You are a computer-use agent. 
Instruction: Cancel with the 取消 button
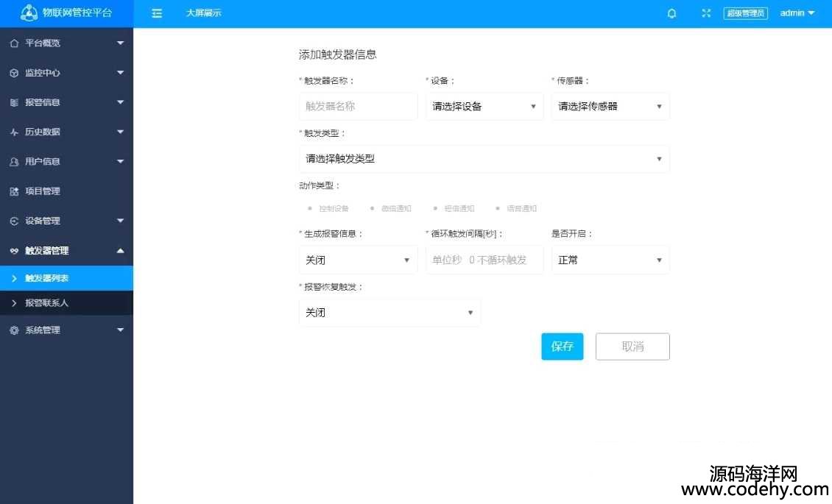(x=632, y=347)
